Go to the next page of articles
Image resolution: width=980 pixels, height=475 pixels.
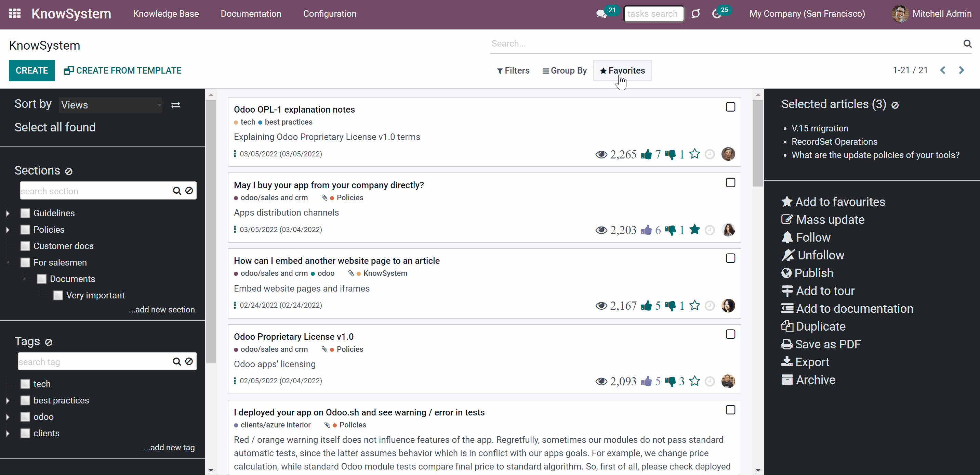(961, 70)
